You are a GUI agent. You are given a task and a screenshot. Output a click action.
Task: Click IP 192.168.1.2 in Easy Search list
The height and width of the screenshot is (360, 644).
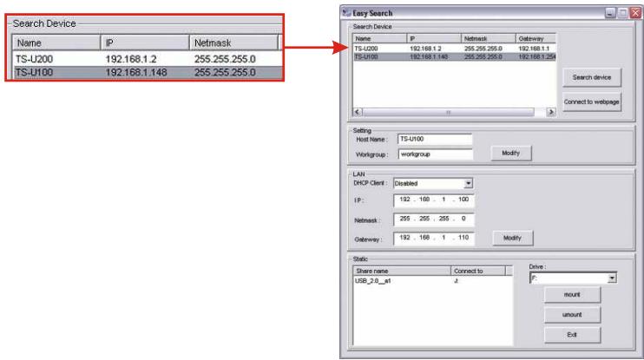(x=425, y=49)
